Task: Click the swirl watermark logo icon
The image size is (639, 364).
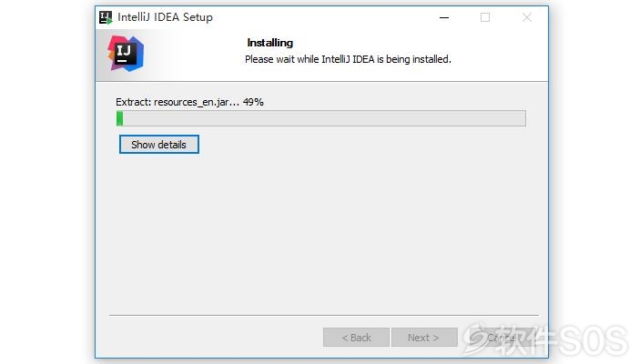Action: point(476,339)
